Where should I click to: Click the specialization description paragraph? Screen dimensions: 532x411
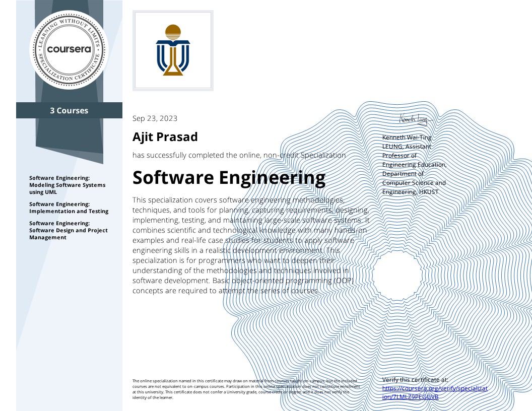[251, 245]
